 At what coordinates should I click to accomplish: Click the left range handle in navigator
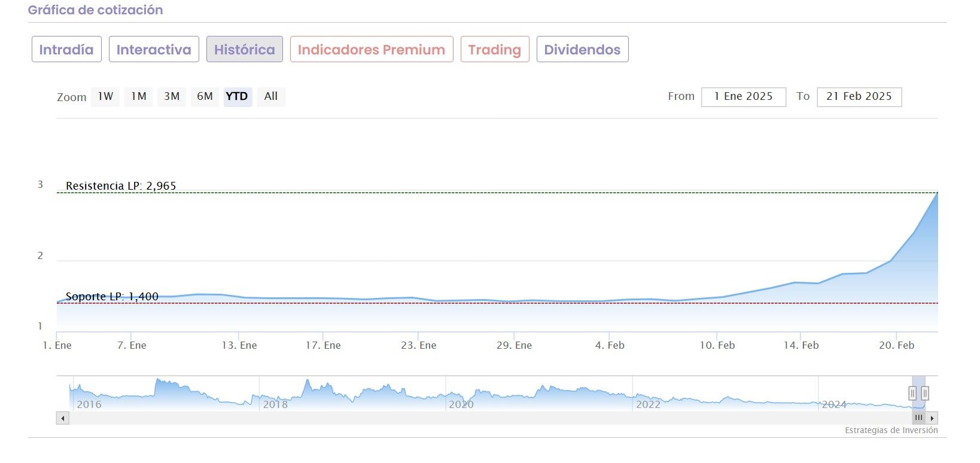[912, 393]
